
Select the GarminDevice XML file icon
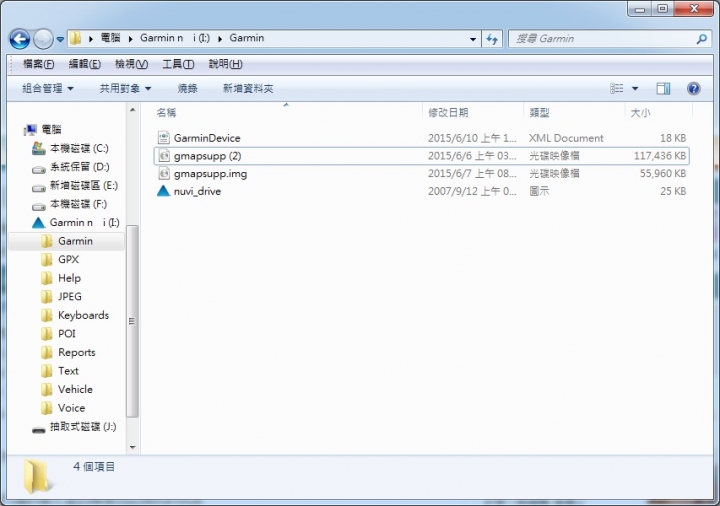[163, 138]
